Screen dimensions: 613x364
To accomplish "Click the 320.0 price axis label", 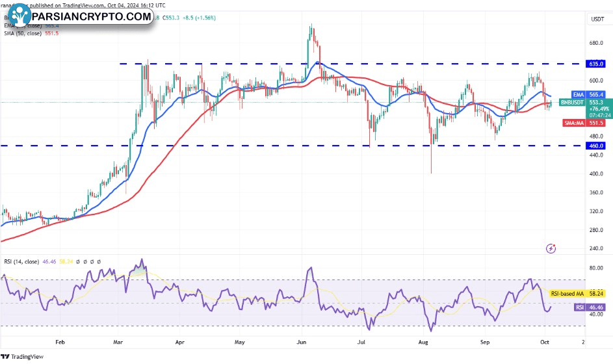I will (x=596, y=211).
